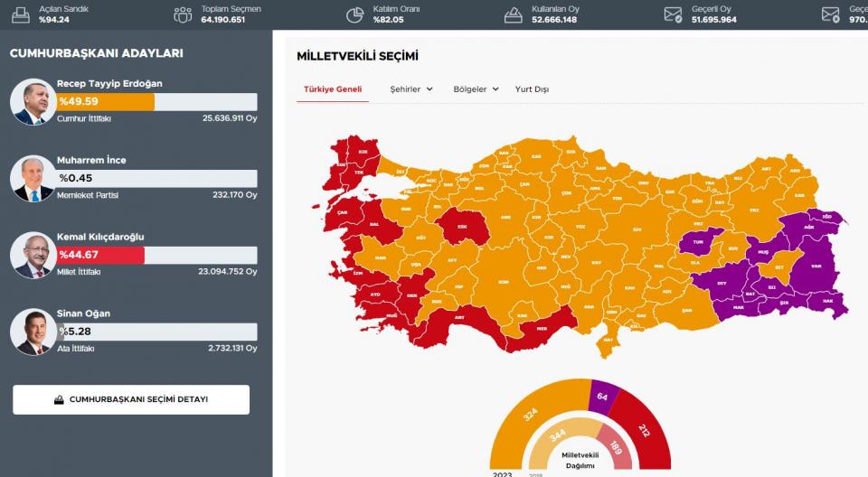
Task: Open Cumhurbaşkanı Seçimi Detayı
Action: pos(131,399)
